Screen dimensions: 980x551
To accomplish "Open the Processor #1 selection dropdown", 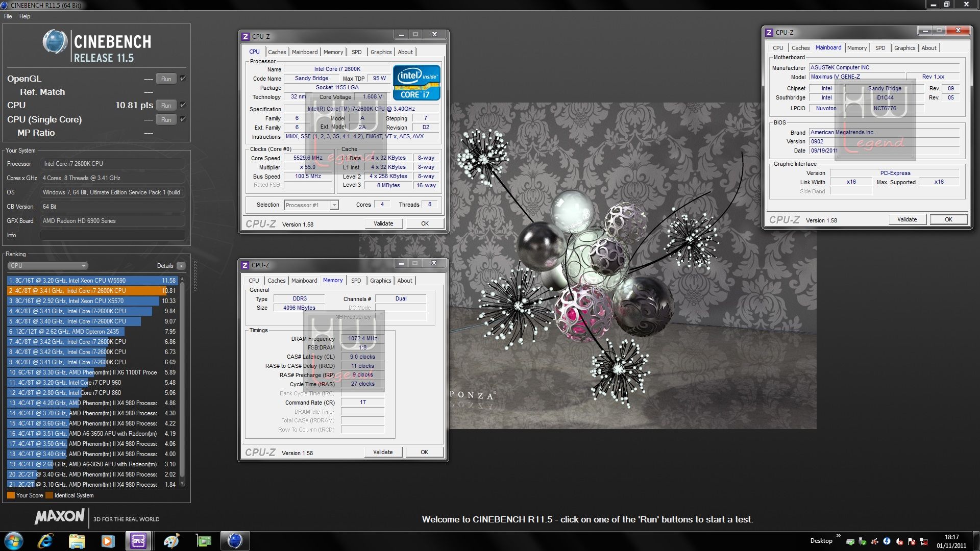I will tap(311, 205).
